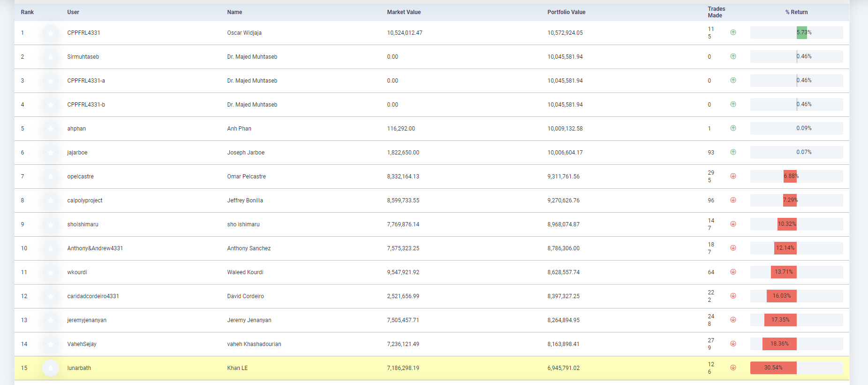Click the star icon beside opelcastre
Image resolution: width=868 pixels, height=385 pixels.
pyautogui.click(x=51, y=177)
